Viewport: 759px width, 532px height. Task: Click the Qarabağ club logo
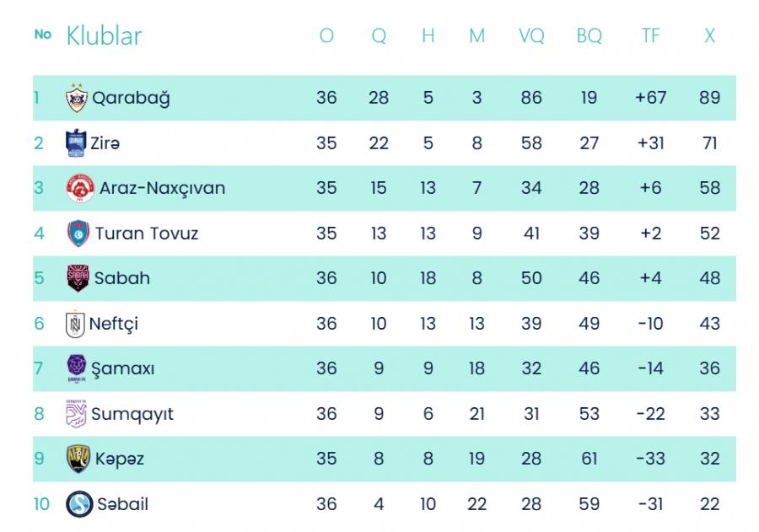tap(77, 98)
